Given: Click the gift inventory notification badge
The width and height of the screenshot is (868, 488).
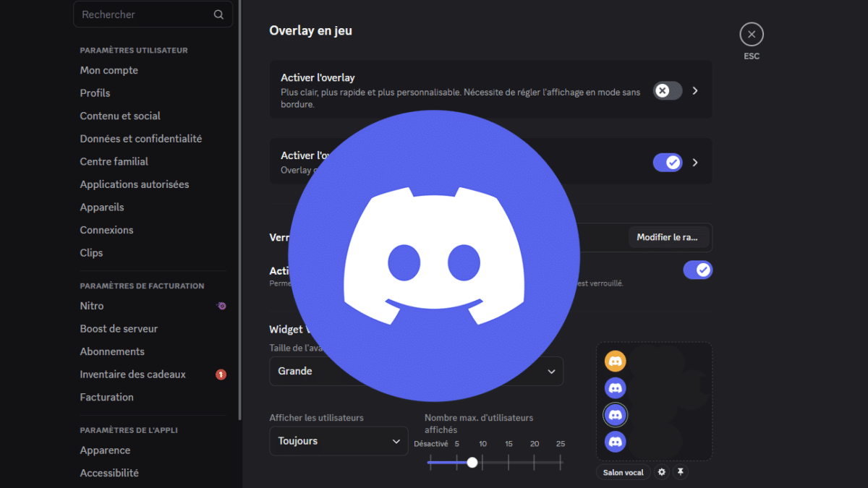Looking at the screenshot, I should (221, 374).
